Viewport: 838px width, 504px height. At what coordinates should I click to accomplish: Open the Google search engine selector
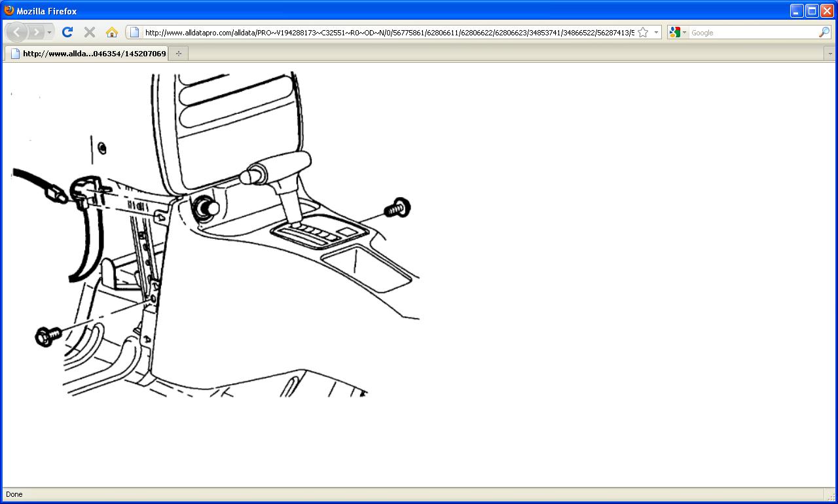click(x=678, y=32)
